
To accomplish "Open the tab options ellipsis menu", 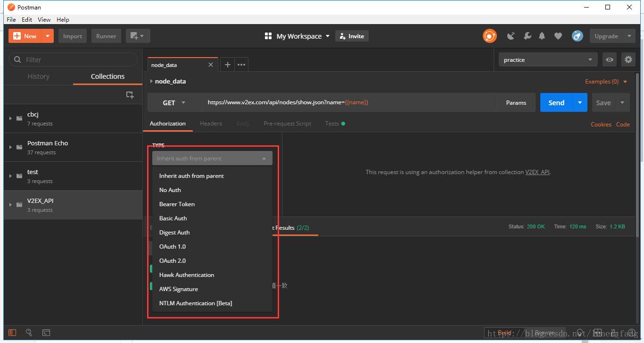I will coord(241,65).
